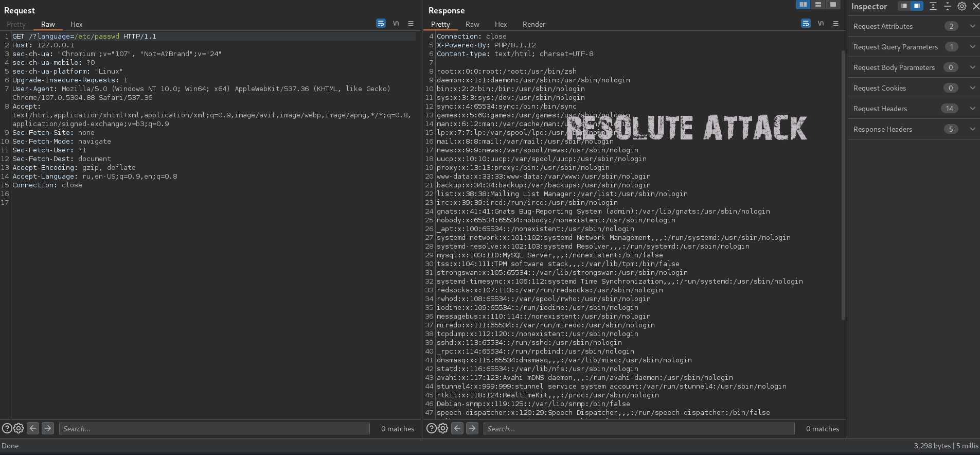This screenshot has height=455, width=980.
Task: Select side-by-side request/response layout
Action: point(803,5)
